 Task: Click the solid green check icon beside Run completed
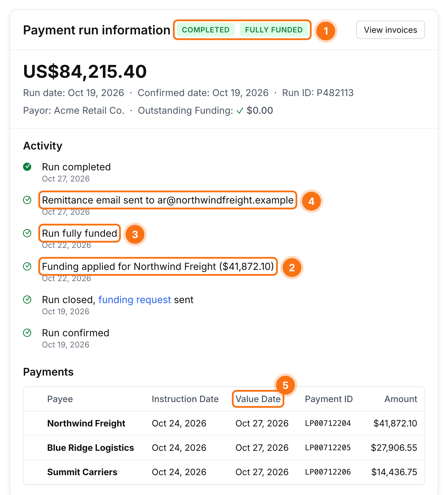(x=27, y=167)
